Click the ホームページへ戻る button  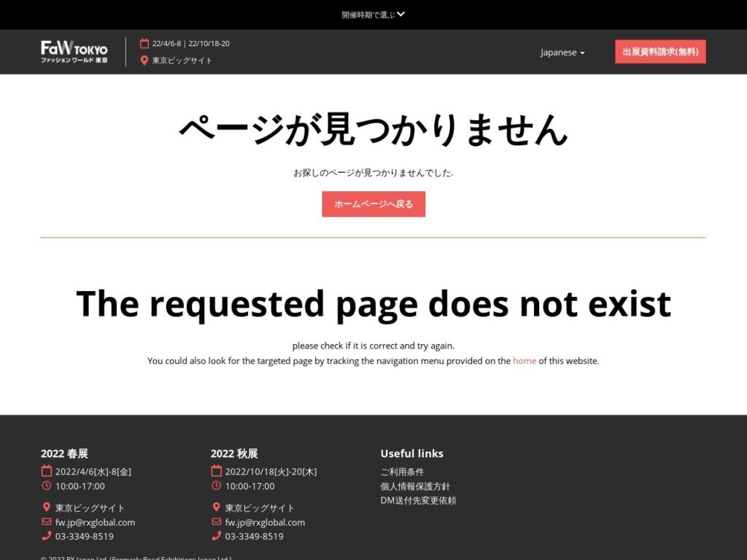click(373, 204)
